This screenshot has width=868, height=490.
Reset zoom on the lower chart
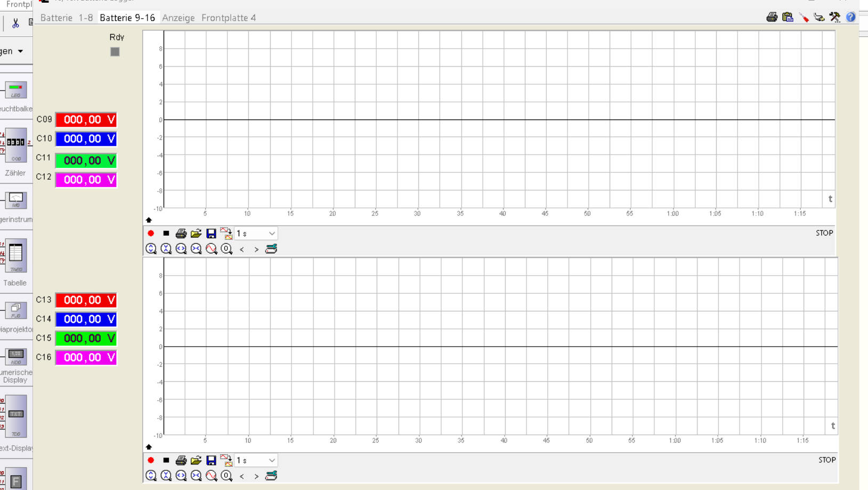tap(226, 476)
